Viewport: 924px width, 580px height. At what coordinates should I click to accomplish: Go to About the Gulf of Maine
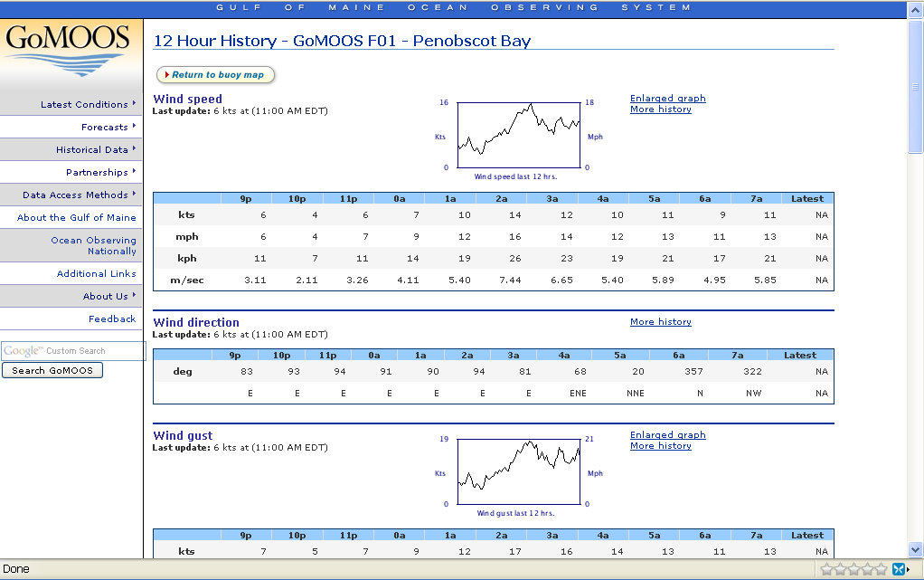click(77, 217)
